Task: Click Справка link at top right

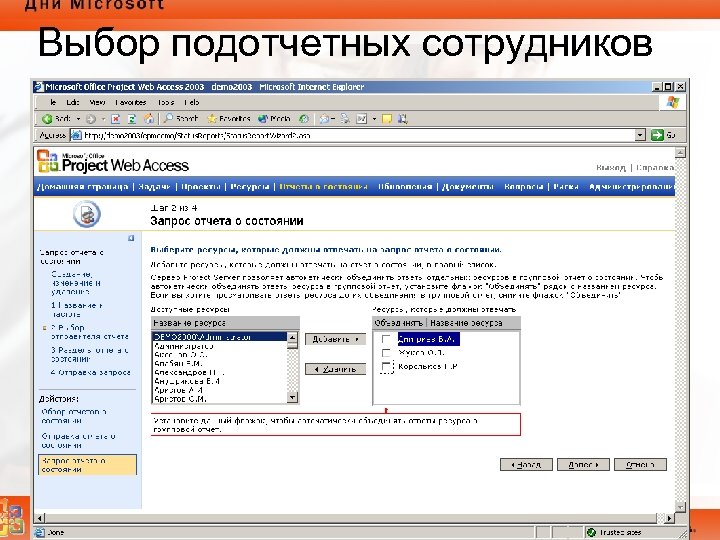Action: tap(655, 168)
